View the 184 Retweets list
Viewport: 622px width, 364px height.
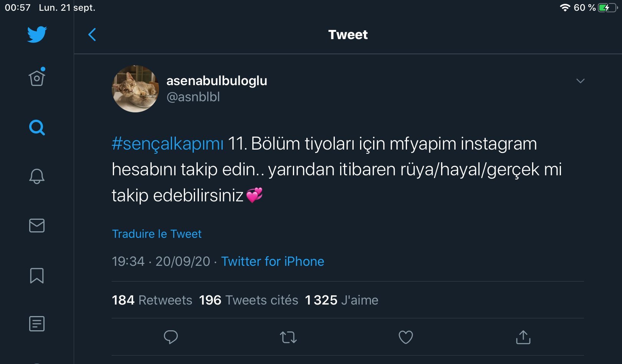pyautogui.click(x=152, y=300)
